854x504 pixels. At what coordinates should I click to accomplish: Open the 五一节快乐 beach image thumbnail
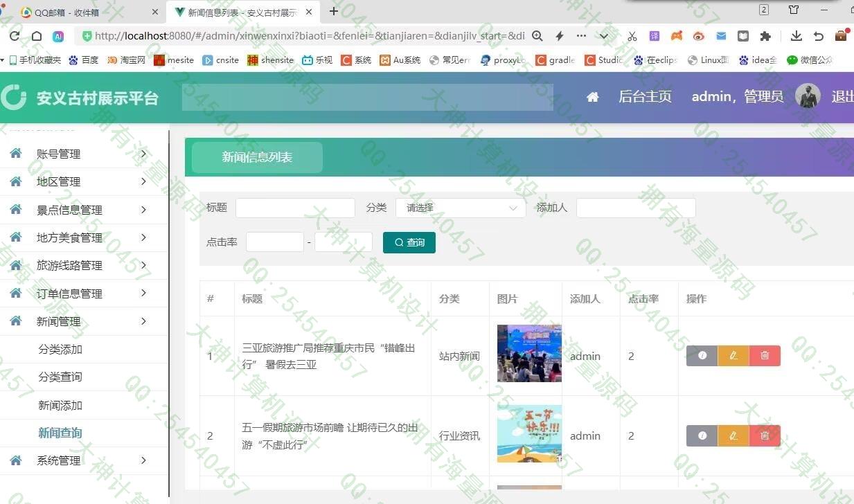(x=529, y=434)
